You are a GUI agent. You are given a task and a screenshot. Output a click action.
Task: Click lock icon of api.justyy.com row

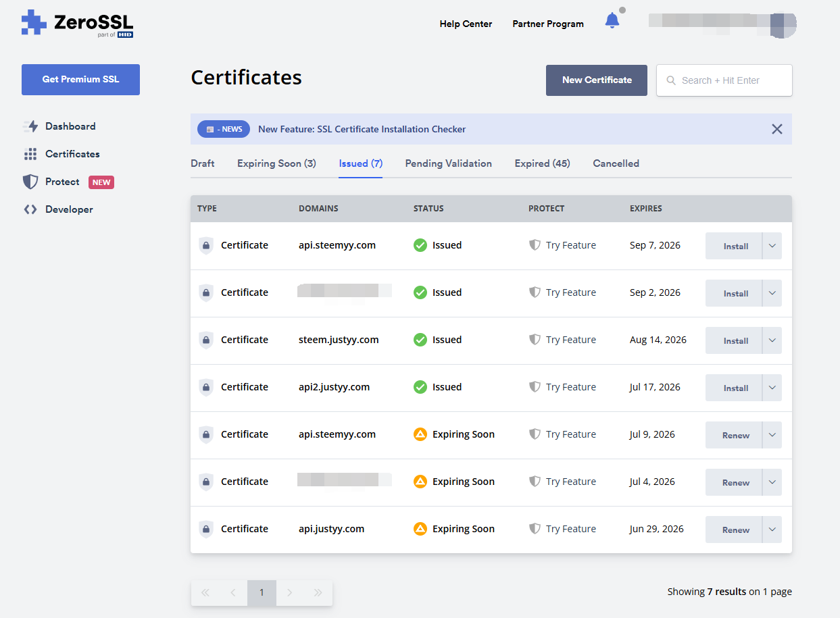206,530
